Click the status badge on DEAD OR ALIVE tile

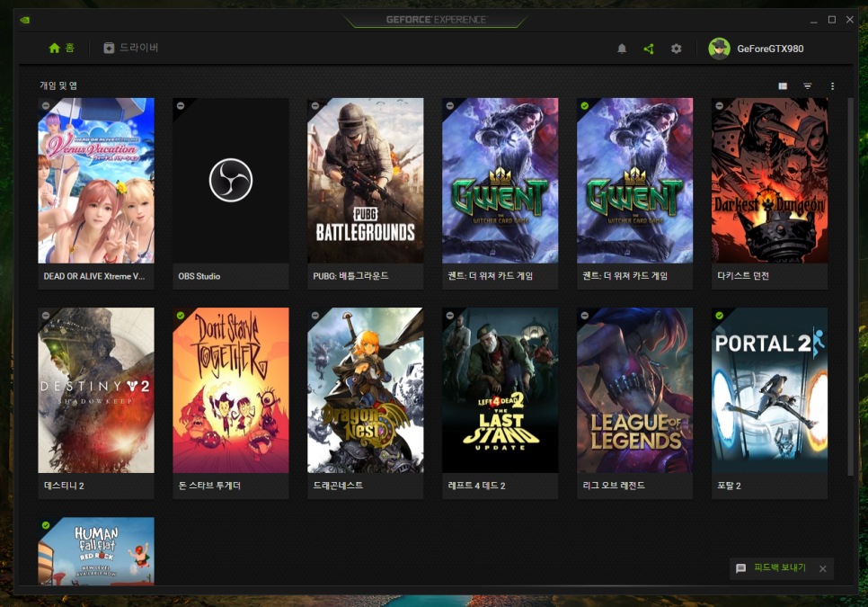46,105
